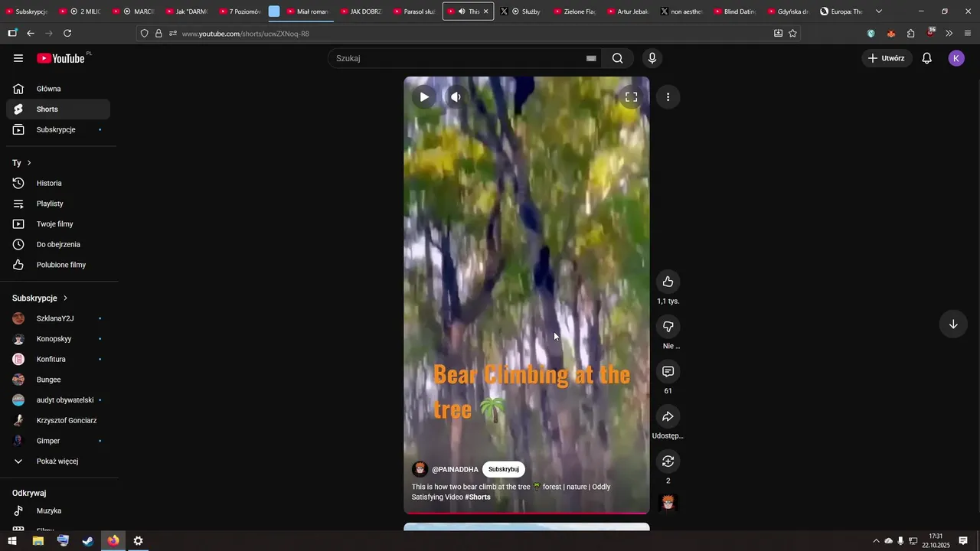Open the account avatar menu K
980x551 pixels.
[x=956, y=58]
